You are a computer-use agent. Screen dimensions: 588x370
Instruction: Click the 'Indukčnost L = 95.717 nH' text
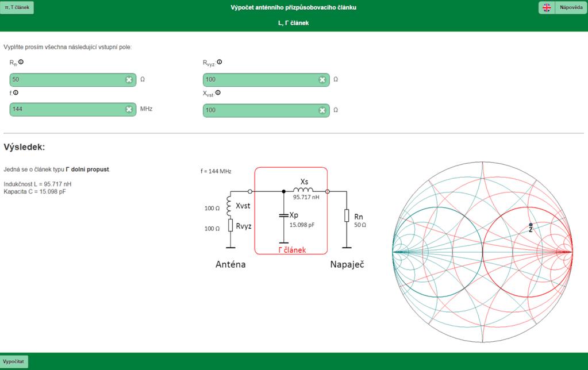click(x=37, y=184)
